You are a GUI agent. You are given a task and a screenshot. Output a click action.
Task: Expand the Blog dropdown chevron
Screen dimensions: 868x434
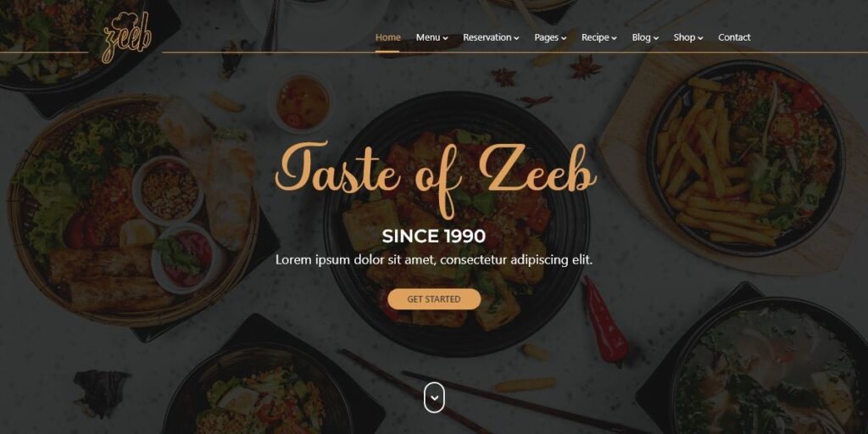click(x=656, y=38)
